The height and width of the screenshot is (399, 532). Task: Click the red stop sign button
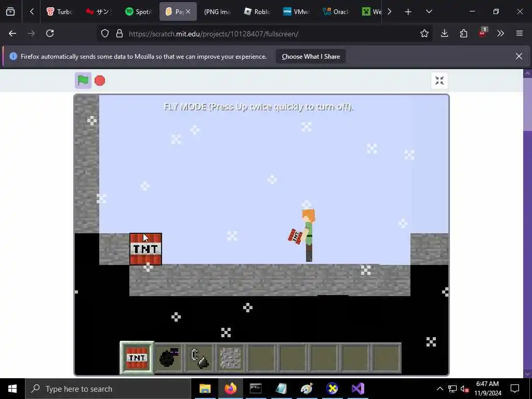[100, 81]
